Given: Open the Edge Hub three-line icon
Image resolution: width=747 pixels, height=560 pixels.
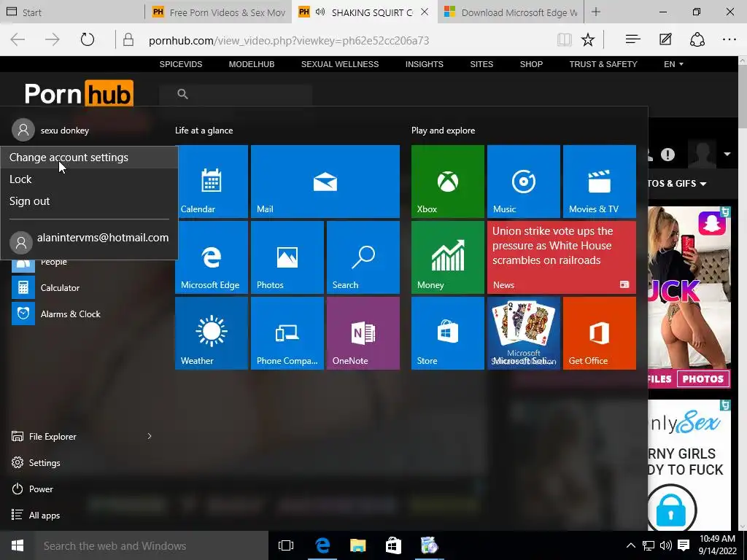Looking at the screenshot, I should pyautogui.click(x=632, y=39).
